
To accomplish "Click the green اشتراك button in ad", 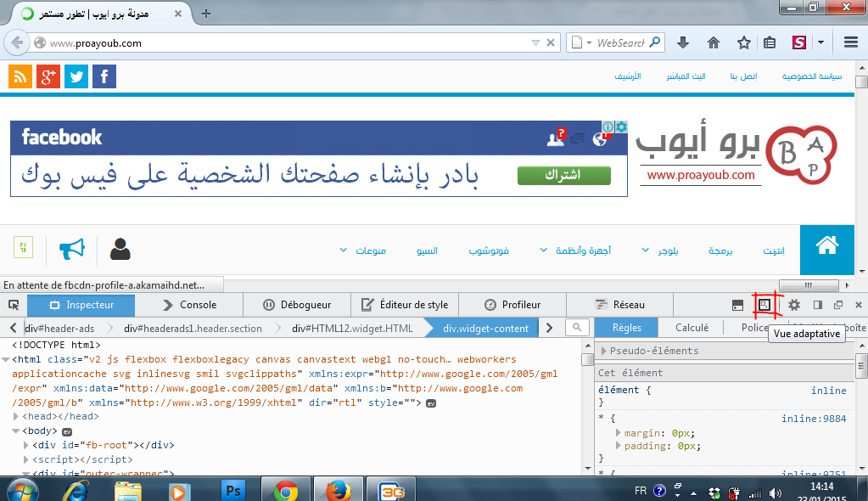I will click(564, 175).
